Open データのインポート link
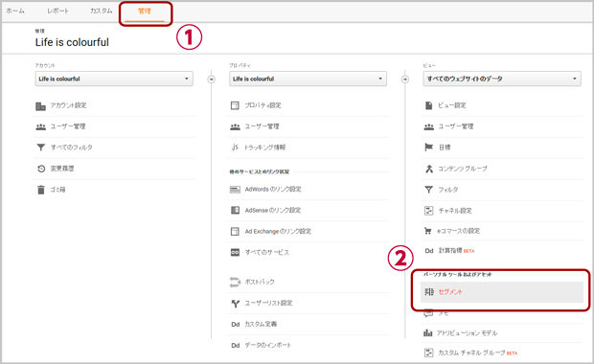The image size is (594, 364). (268, 345)
